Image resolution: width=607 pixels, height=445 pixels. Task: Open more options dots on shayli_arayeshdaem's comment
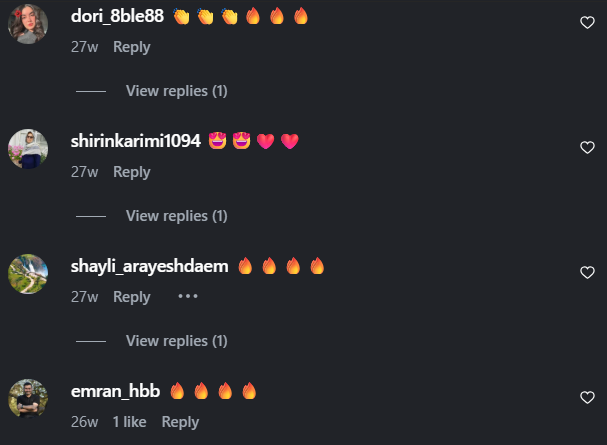pos(188,296)
